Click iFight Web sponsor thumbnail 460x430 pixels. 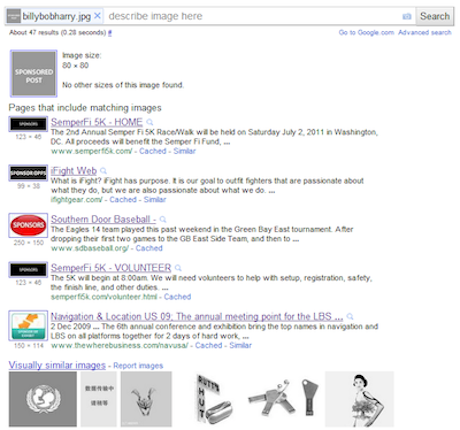click(x=28, y=173)
